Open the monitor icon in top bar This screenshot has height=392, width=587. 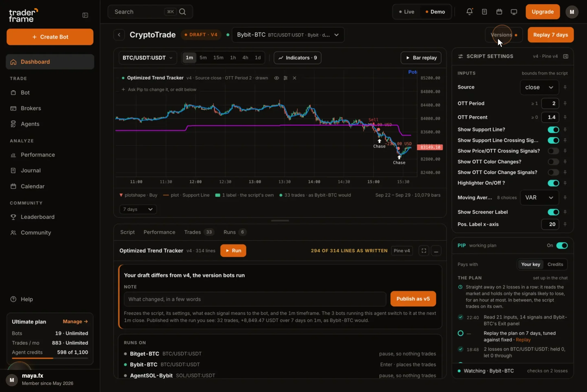click(x=514, y=12)
